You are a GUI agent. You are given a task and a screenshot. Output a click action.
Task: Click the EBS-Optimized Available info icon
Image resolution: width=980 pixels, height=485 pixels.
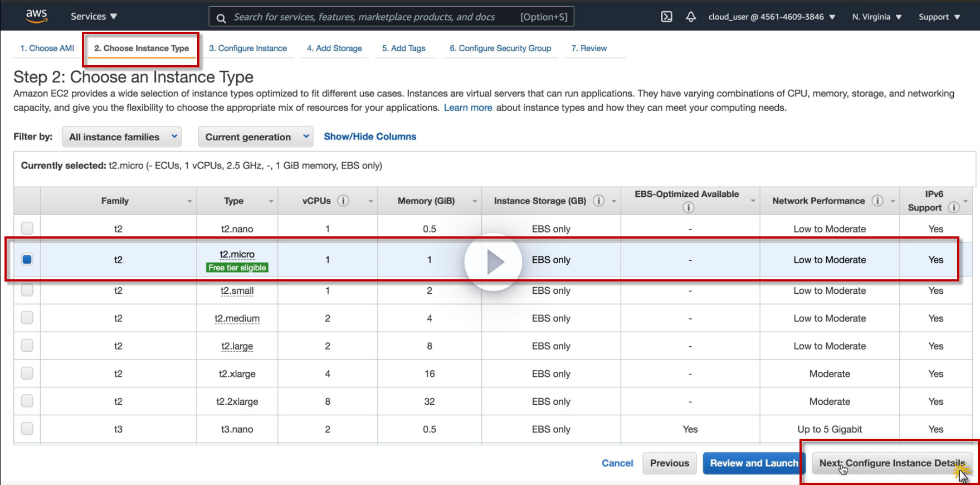689,207
